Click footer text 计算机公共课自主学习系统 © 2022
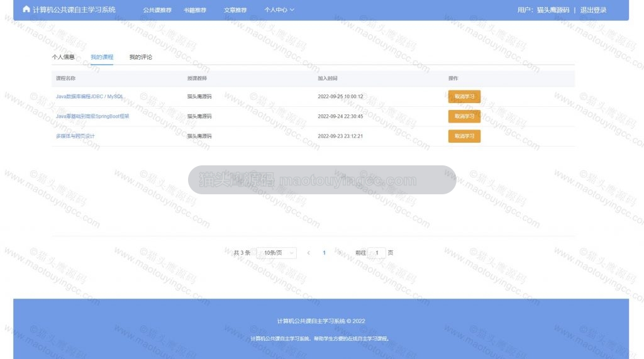Screen dimensions: 644x359 point(321,321)
